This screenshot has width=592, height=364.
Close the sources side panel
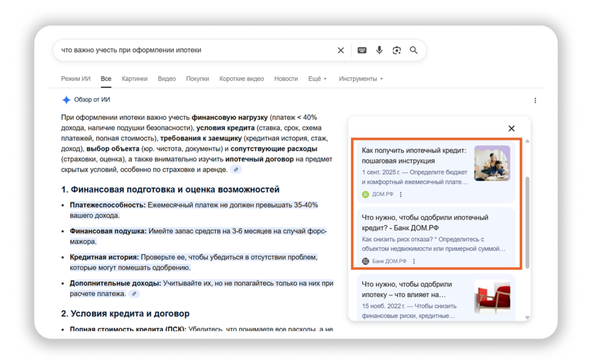(x=511, y=128)
